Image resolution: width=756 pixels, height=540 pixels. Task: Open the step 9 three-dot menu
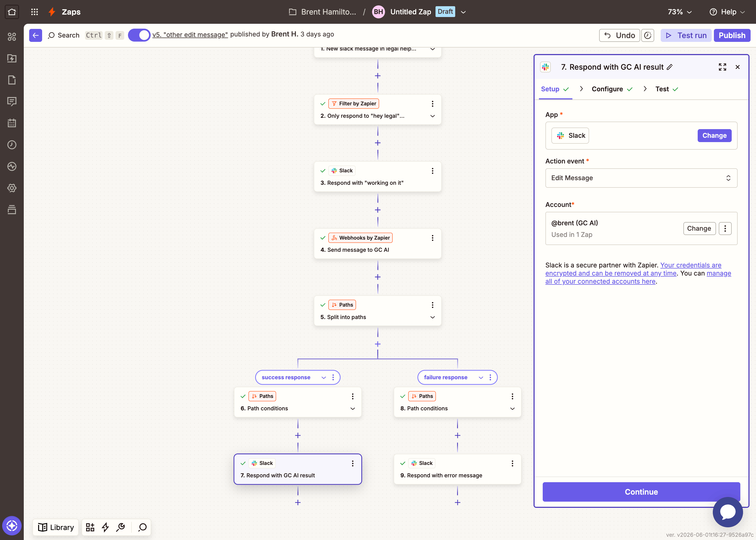512,463
